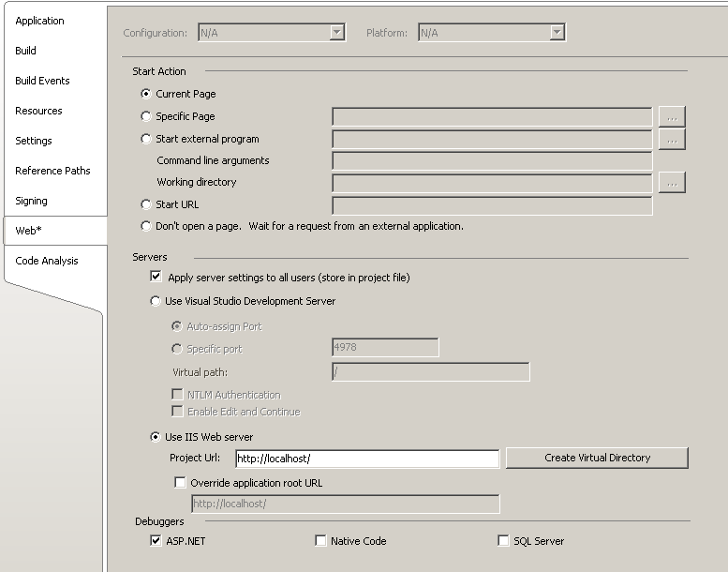Enable Override application root URL
The image size is (728, 572).
(180, 482)
